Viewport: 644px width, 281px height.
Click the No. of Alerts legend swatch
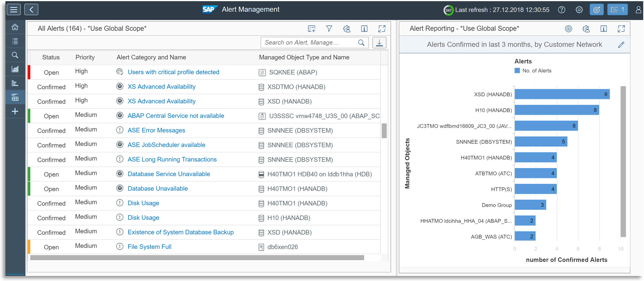point(517,71)
